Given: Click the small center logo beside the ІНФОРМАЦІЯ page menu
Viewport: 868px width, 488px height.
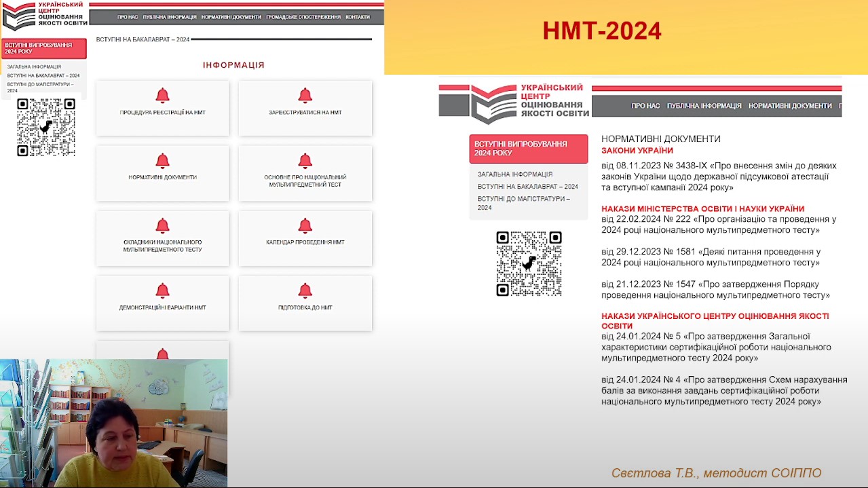Looking at the screenshot, I should 45,16.
